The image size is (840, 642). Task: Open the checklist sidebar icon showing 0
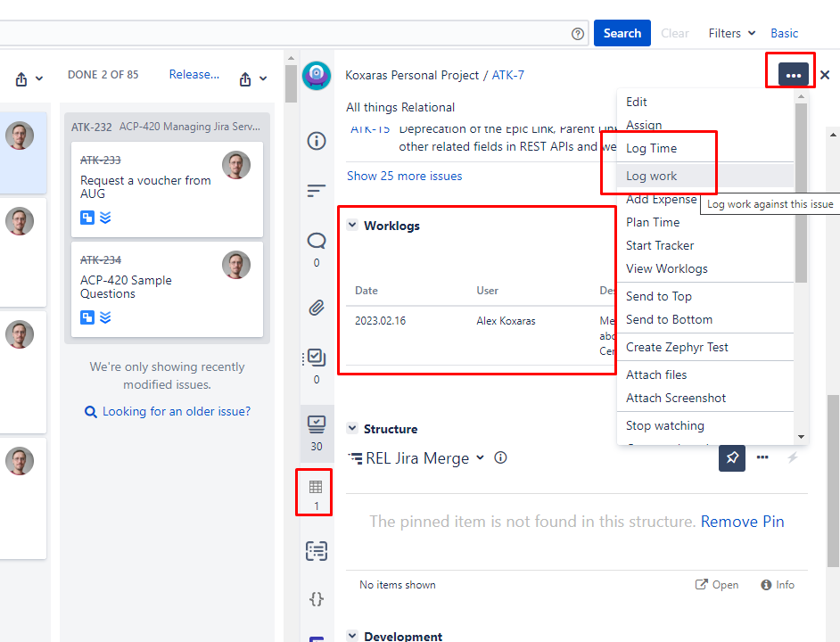(317, 358)
